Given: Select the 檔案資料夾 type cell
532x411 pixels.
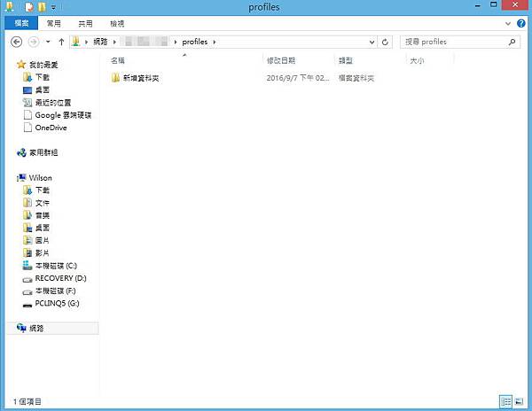Looking at the screenshot, I should click(356, 78).
